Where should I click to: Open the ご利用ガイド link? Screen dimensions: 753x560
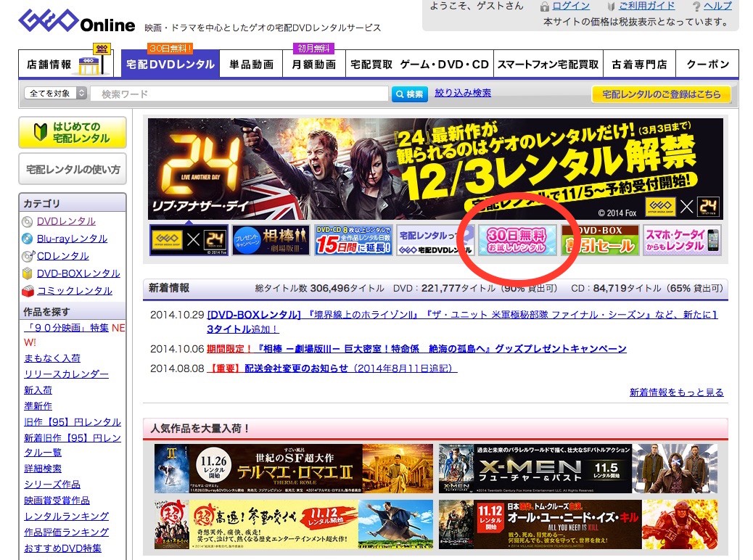coord(646,7)
